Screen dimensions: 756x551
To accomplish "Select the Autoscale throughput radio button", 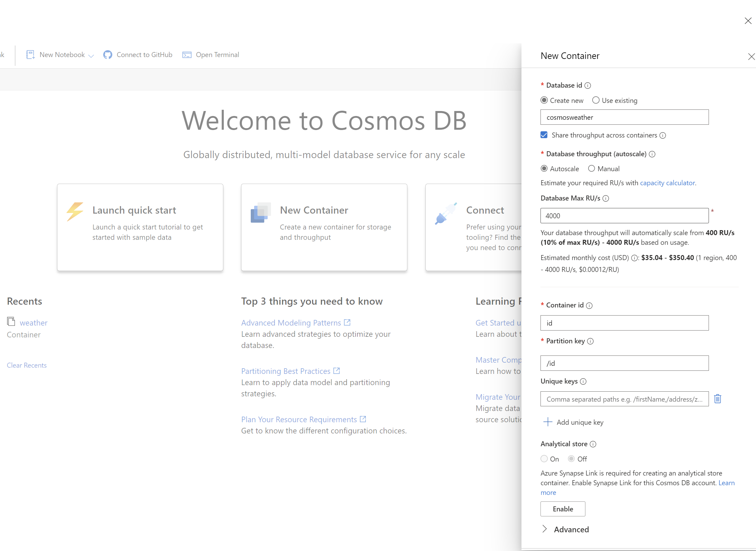I will coord(544,168).
